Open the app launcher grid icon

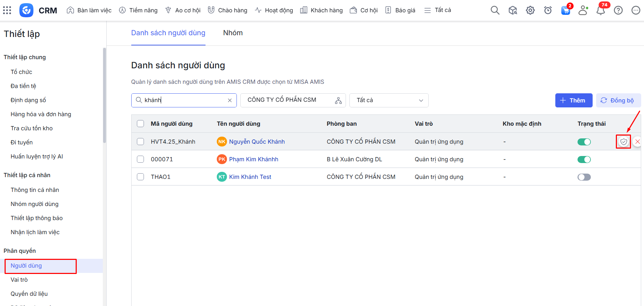7,10
